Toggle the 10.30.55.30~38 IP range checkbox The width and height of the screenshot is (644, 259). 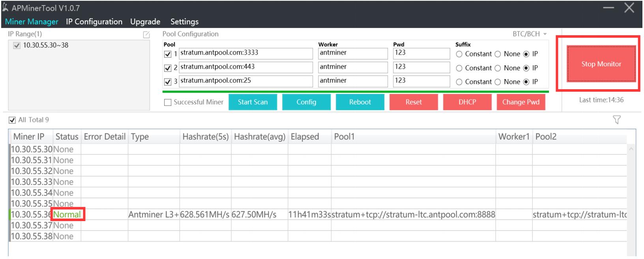pos(17,45)
